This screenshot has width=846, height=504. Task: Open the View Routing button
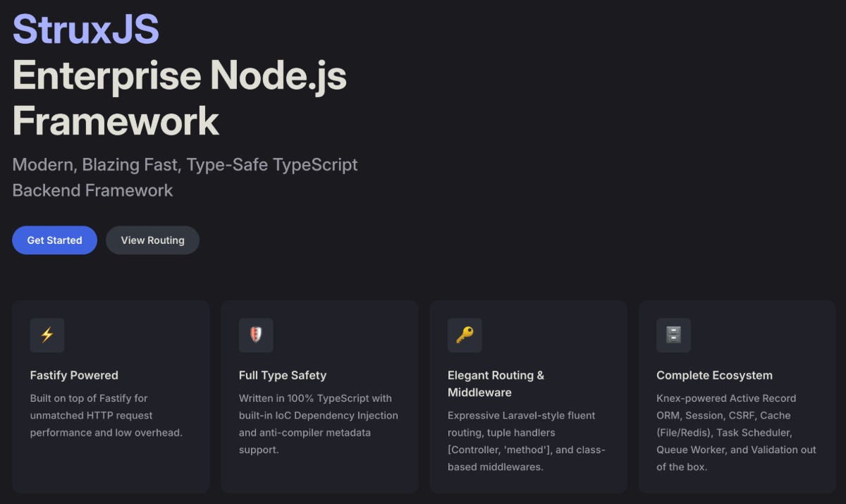(152, 240)
